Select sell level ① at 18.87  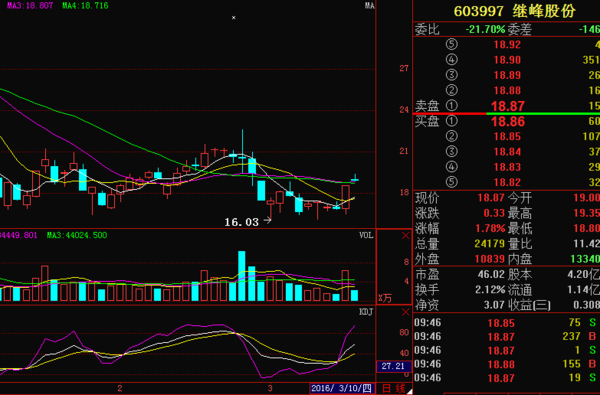(507, 106)
